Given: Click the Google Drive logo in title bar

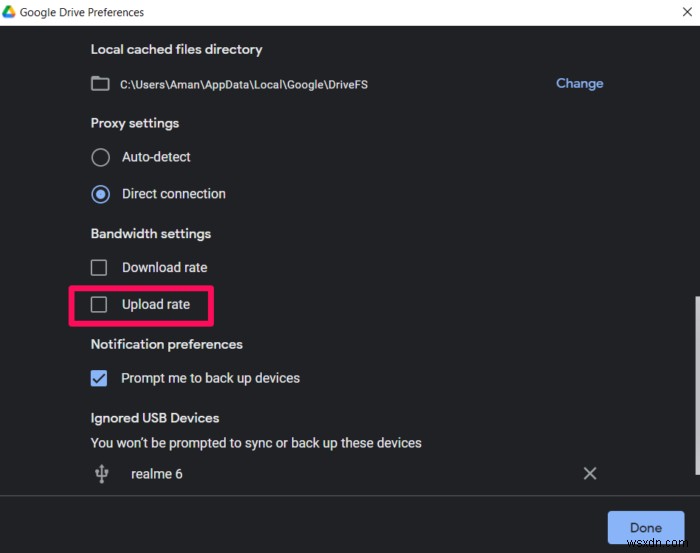Looking at the screenshot, I should pyautogui.click(x=8, y=12).
